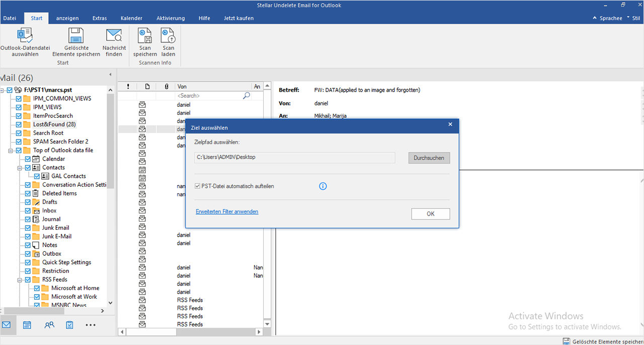Uncheck the Deleted Items folder checkbox
Image resolution: width=644 pixels, height=345 pixels.
point(28,193)
